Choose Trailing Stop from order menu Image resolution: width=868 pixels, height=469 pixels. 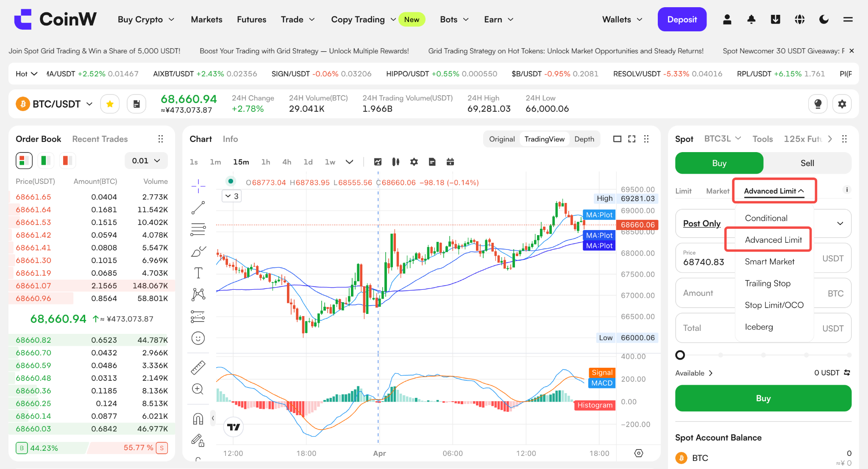tap(768, 283)
